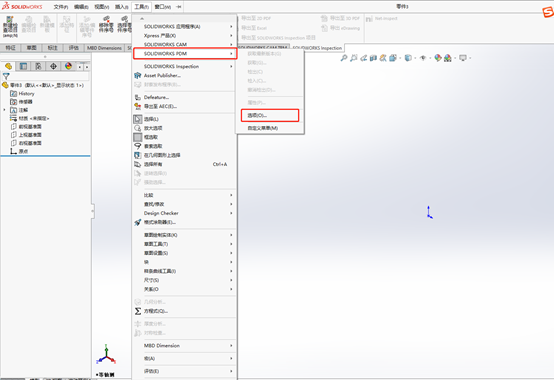Click the Sigma Equations icon in the Tools menu

138,311
